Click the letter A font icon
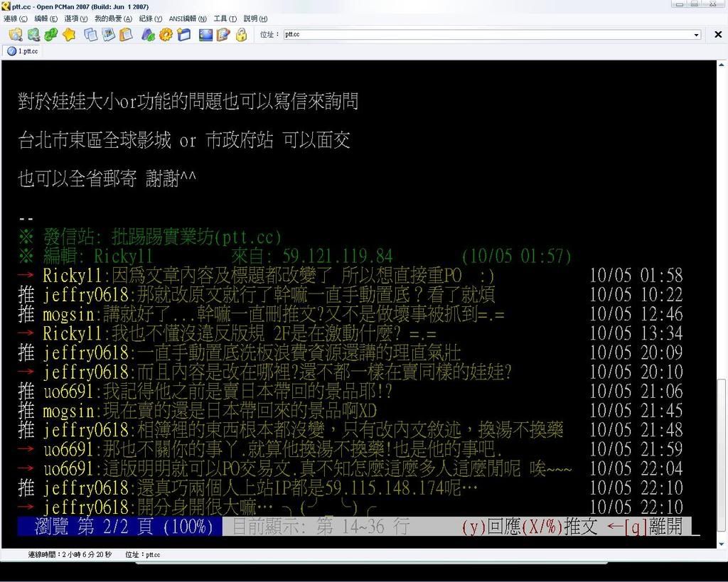 click(x=148, y=34)
